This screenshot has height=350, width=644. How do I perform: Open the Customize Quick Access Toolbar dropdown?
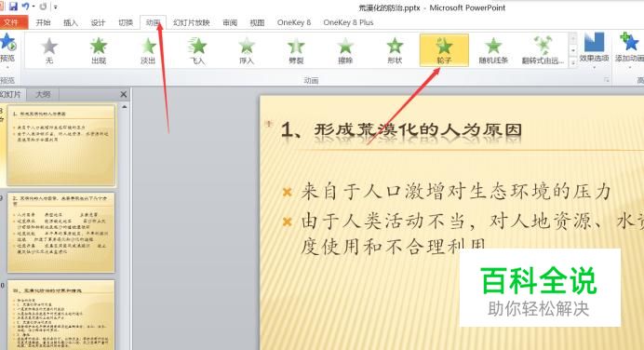[x=56, y=7]
